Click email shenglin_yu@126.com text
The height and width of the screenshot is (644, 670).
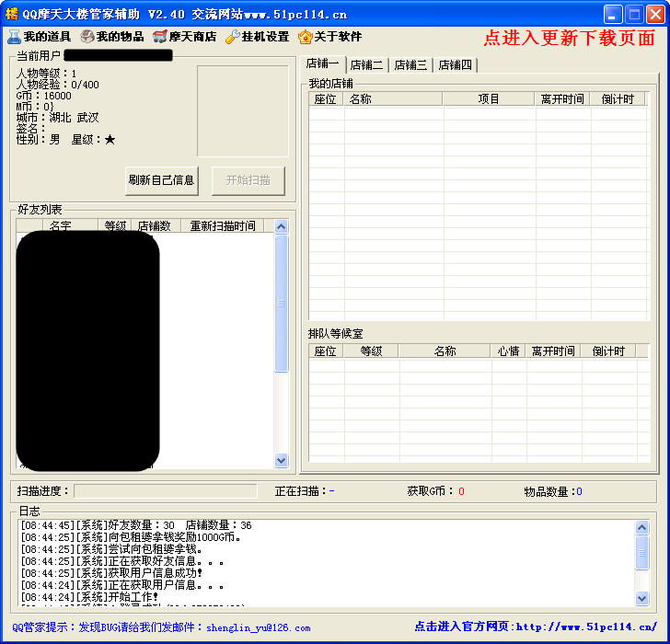(258, 627)
